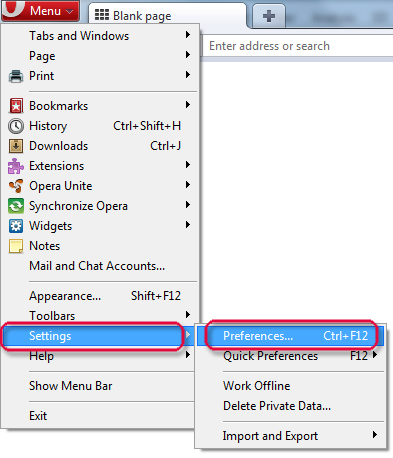Expand the Toolbars submenu arrow

[188, 315]
